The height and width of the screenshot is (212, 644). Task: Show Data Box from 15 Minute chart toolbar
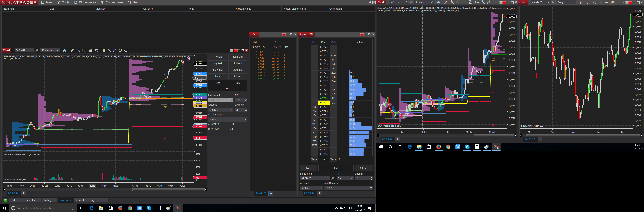(x=96, y=50)
